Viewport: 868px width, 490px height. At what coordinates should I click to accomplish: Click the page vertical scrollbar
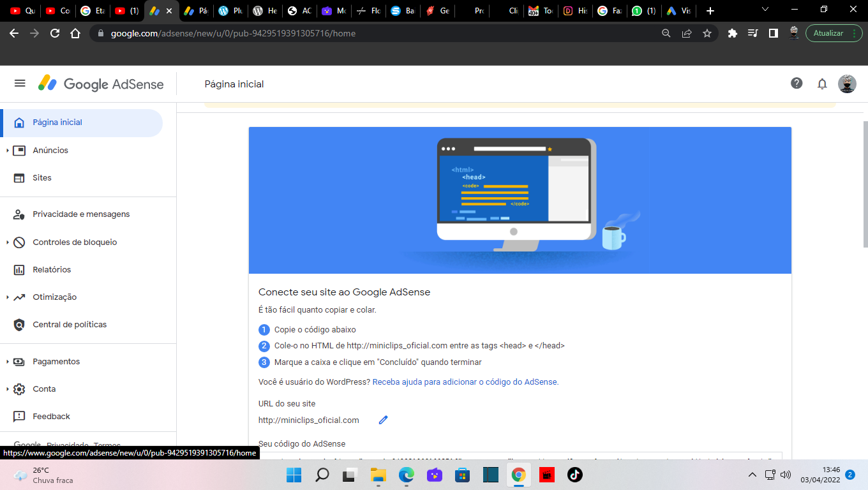coord(865,184)
